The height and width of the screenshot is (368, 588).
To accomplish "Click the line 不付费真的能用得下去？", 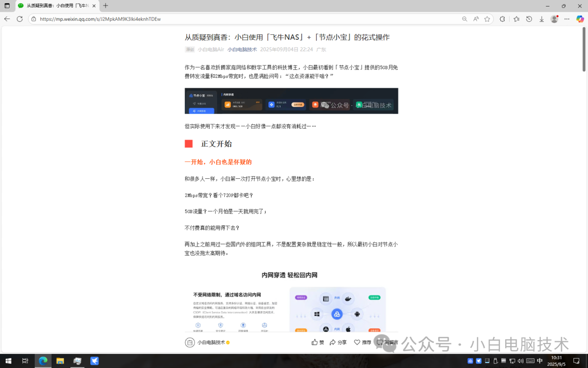I will click(x=212, y=228).
